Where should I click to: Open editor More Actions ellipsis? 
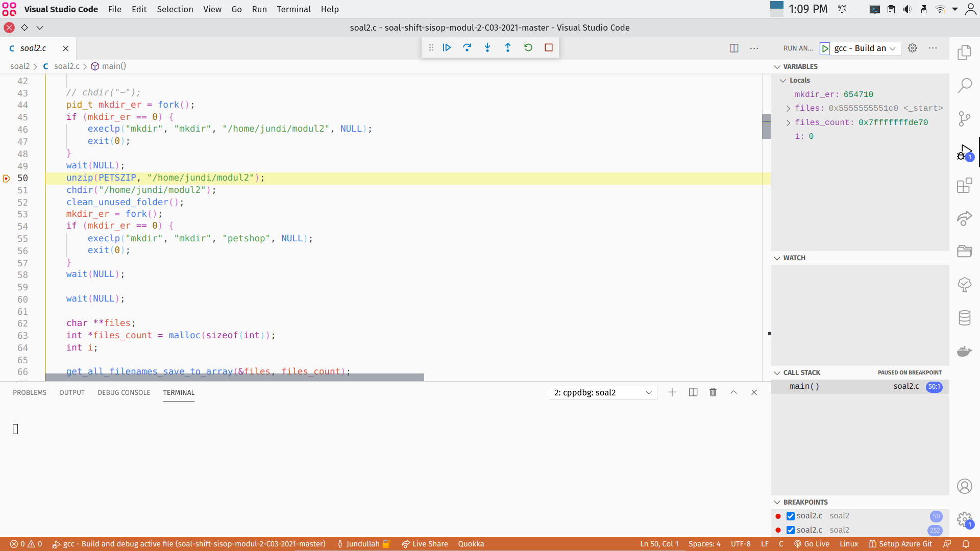(754, 48)
